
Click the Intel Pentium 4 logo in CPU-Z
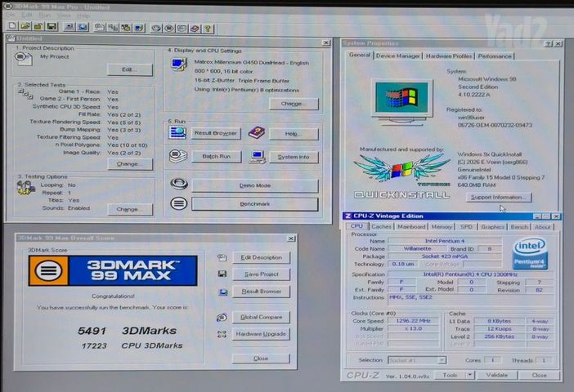530,253
